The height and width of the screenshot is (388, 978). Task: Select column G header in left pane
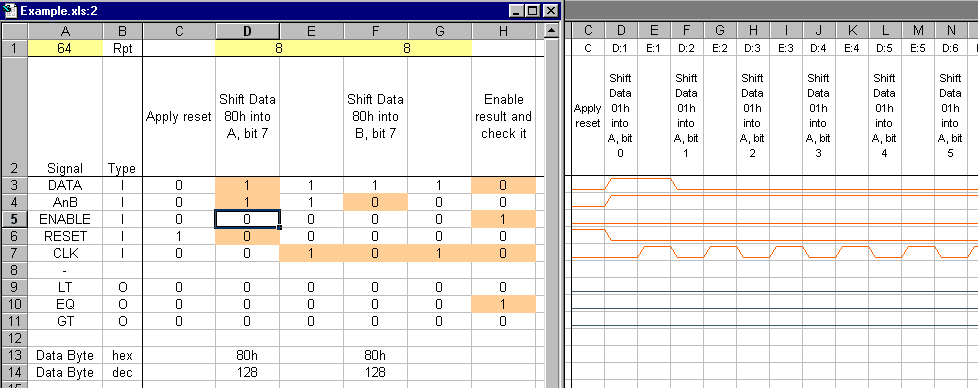tap(439, 31)
